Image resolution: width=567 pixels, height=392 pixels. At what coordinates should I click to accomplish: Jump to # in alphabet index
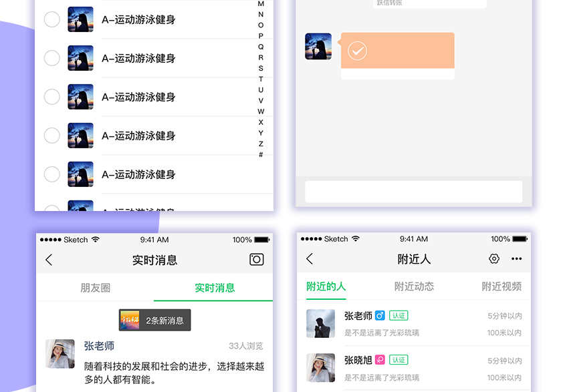coord(261,155)
